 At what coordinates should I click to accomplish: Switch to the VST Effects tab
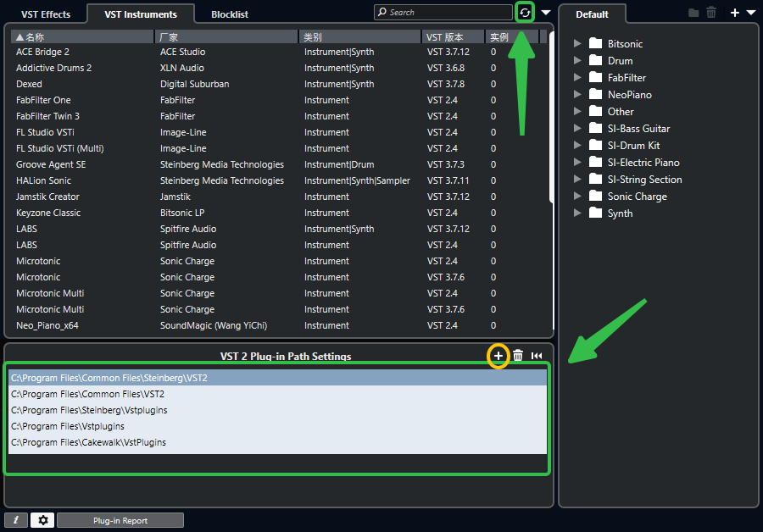click(46, 14)
